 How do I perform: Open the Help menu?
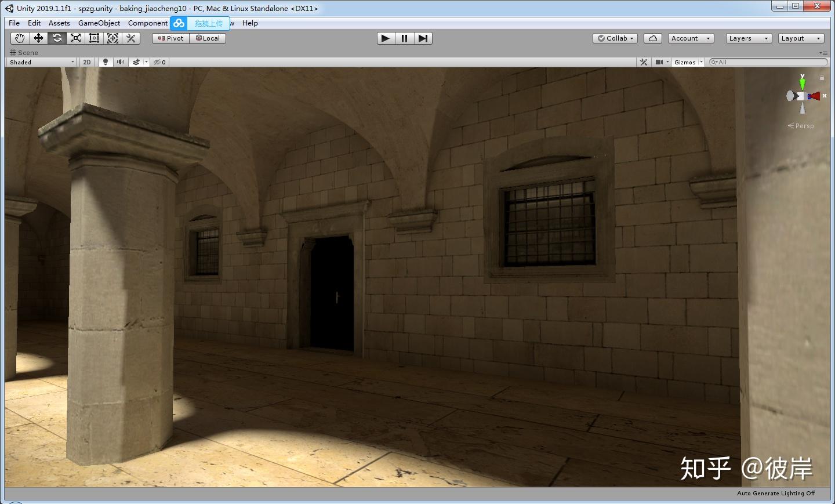point(250,23)
